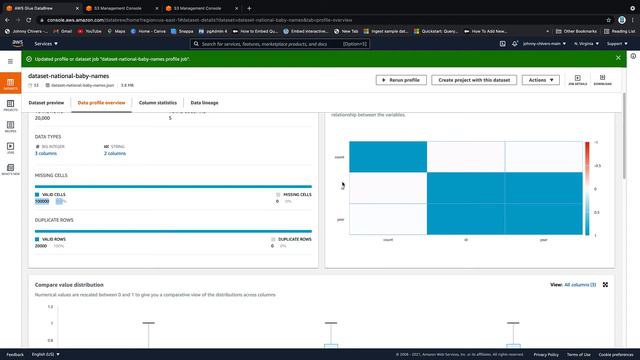This screenshot has height=360, width=640.
Task: Open the All columns view selector
Action: click(580, 284)
